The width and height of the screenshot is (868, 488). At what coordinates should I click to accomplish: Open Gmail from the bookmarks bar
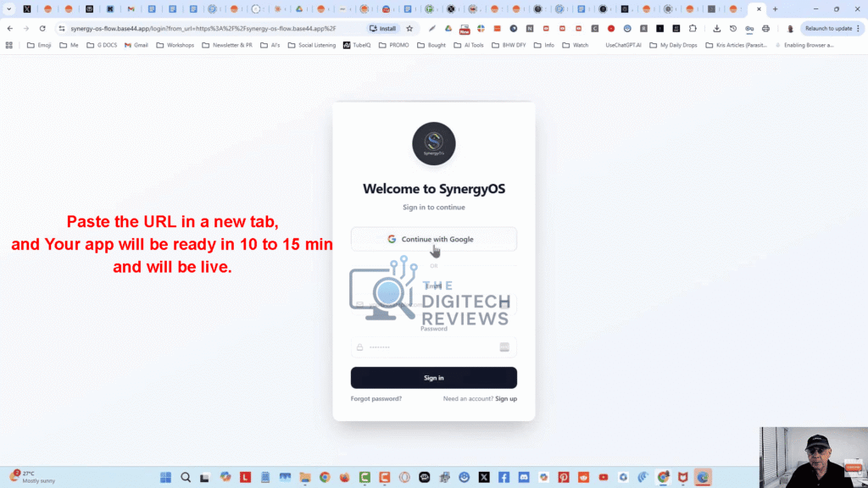pyautogui.click(x=138, y=45)
